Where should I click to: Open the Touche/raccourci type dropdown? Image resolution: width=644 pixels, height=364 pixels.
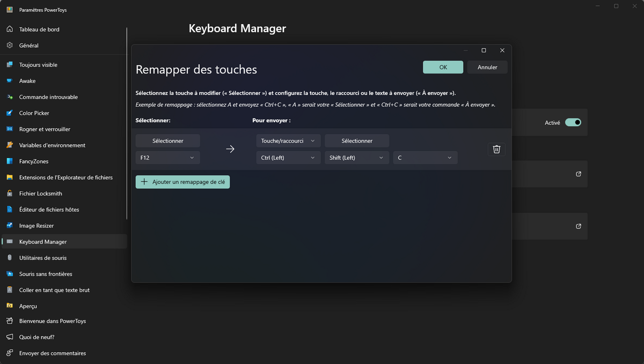pyautogui.click(x=288, y=141)
